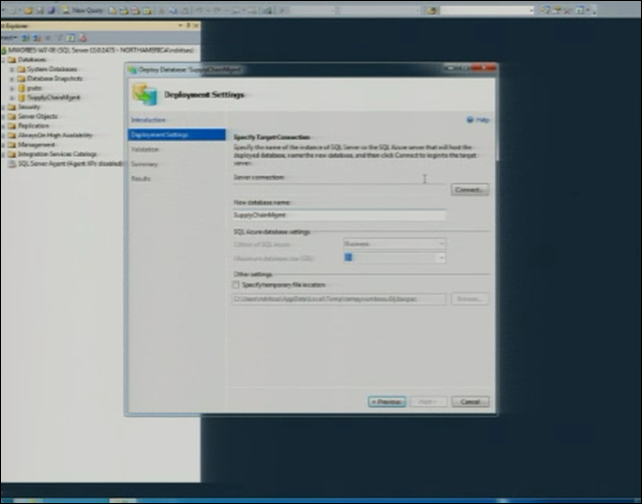The image size is (642, 504).
Task: Close the Object Explorer panel
Action: click(196, 26)
